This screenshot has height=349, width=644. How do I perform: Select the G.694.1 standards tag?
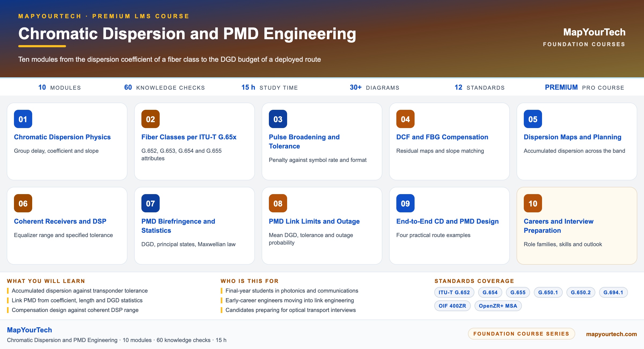pyautogui.click(x=613, y=292)
